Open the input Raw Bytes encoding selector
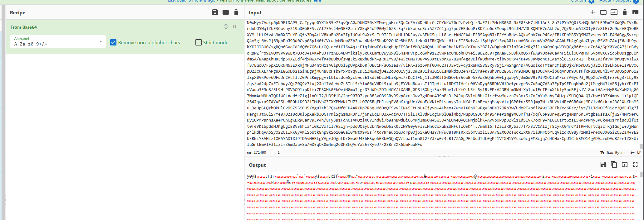 point(613,153)
